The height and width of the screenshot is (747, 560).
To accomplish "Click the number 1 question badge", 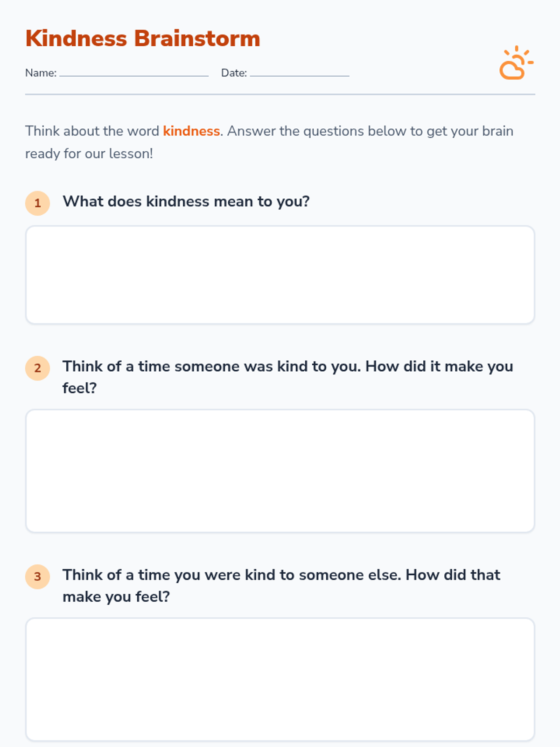I will click(38, 203).
